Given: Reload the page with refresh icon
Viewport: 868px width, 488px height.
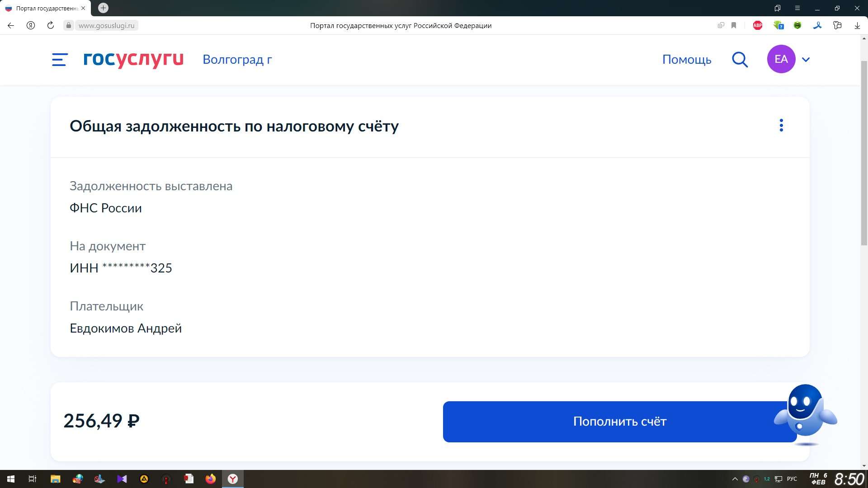Looking at the screenshot, I should coord(51,26).
